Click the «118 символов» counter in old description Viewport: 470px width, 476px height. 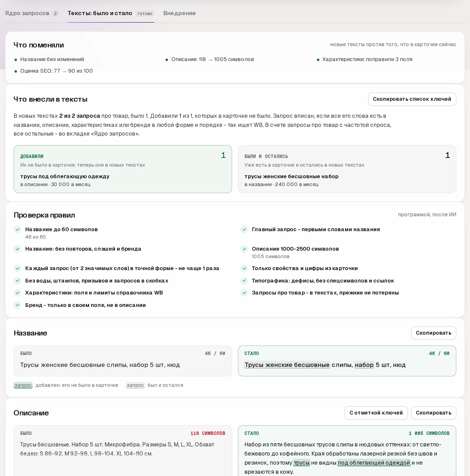point(208,433)
